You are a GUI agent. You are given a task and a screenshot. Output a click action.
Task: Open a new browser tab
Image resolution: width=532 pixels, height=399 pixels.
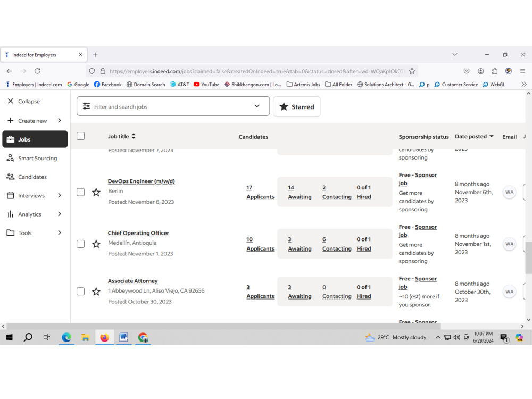click(95, 55)
